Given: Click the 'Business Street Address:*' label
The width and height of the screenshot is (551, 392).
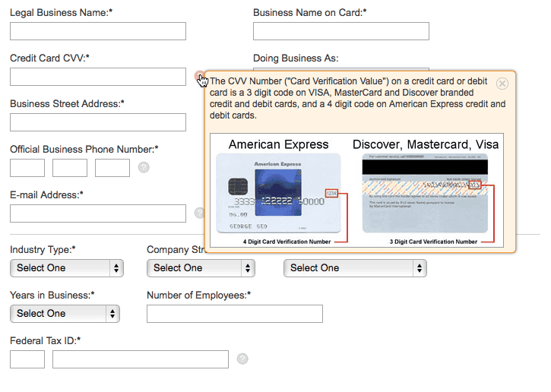Looking at the screenshot, I should pos(67,103).
